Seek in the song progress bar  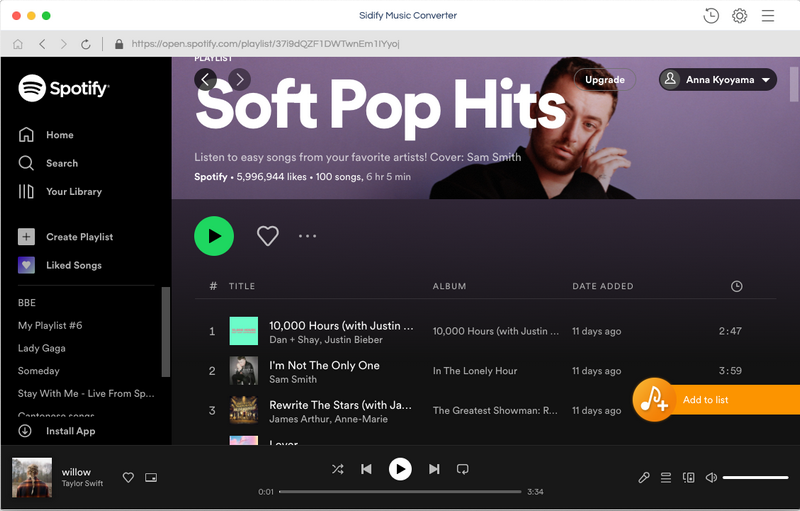[x=400, y=492]
